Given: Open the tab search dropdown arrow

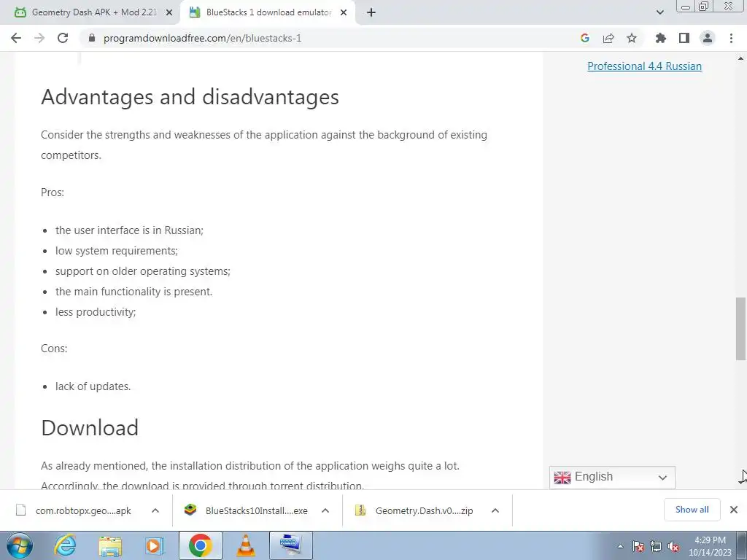Looking at the screenshot, I should click(x=659, y=13).
